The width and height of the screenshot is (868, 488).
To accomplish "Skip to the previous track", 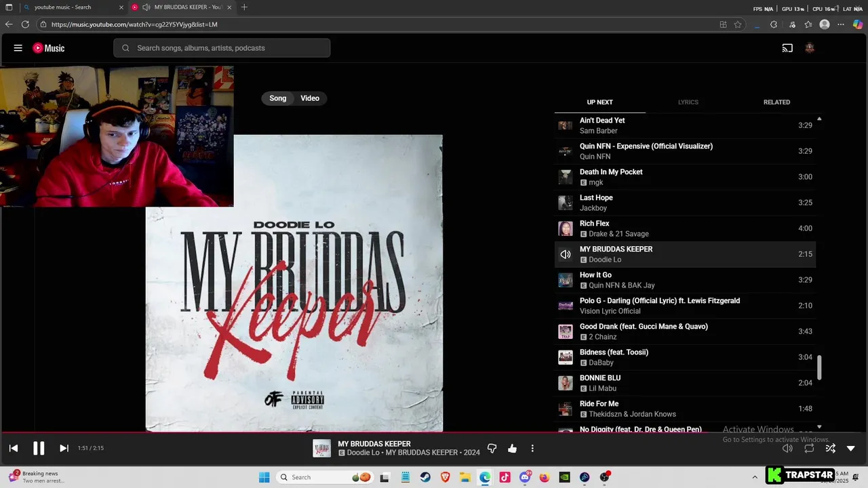I will pyautogui.click(x=14, y=448).
